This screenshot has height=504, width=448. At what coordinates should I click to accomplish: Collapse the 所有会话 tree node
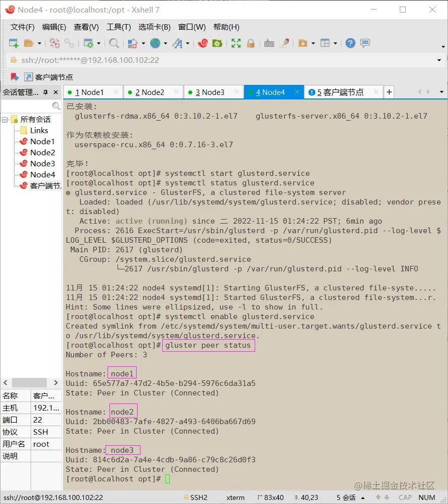tap(5, 120)
